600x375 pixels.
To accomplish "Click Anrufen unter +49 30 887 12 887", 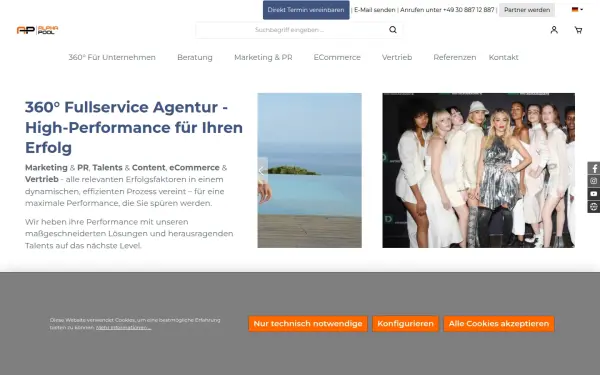I will (x=447, y=10).
